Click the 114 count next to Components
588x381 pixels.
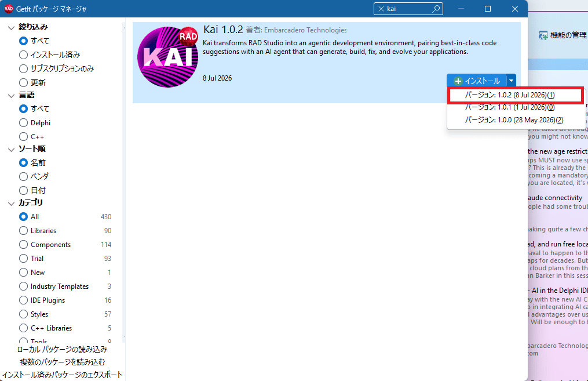[106, 244]
